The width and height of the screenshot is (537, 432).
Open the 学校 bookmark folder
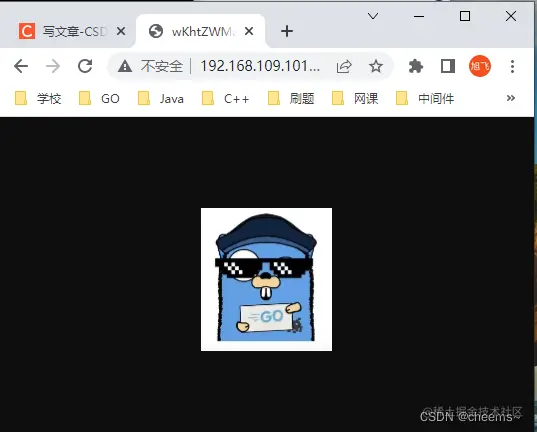pyautogui.click(x=38, y=98)
